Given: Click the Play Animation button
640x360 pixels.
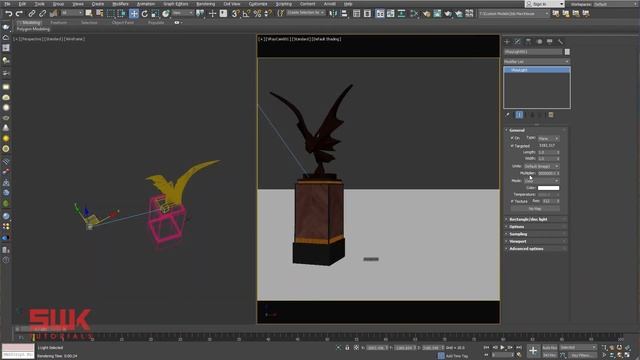Looking at the screenshot, I should click(502, 347).
